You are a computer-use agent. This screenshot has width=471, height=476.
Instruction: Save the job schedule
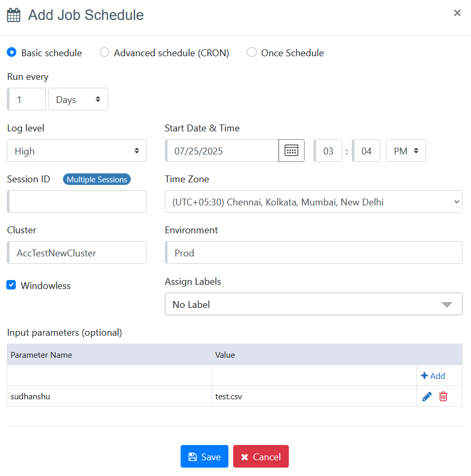click(204, 457)
